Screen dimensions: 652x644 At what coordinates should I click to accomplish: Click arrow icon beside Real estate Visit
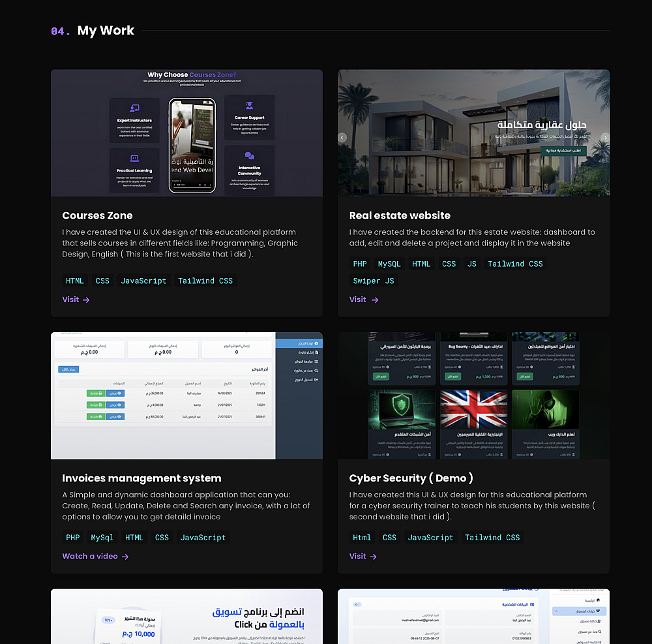tap(375, 300)
